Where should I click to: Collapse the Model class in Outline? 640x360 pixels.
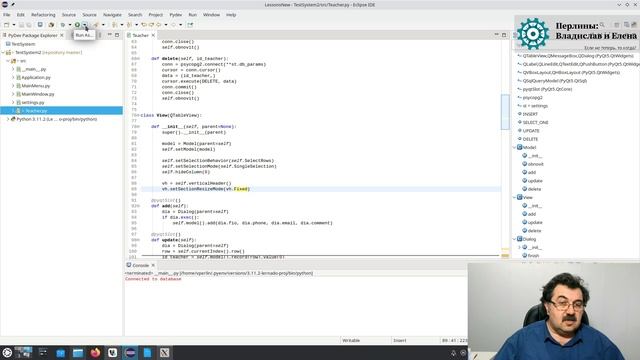tap(514, 147)
